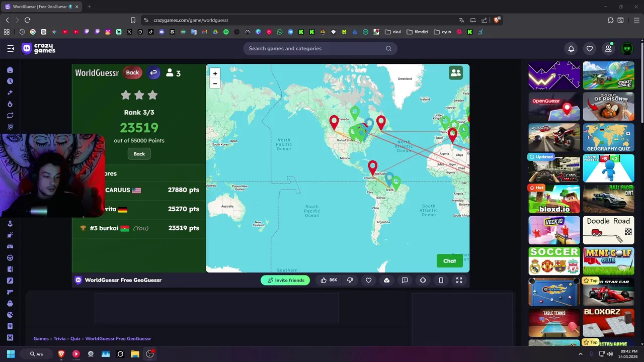Open the Chat button on the map
The height and width of the screenshot is (362, 644).
pyautogui.click(x=450, y=260)
